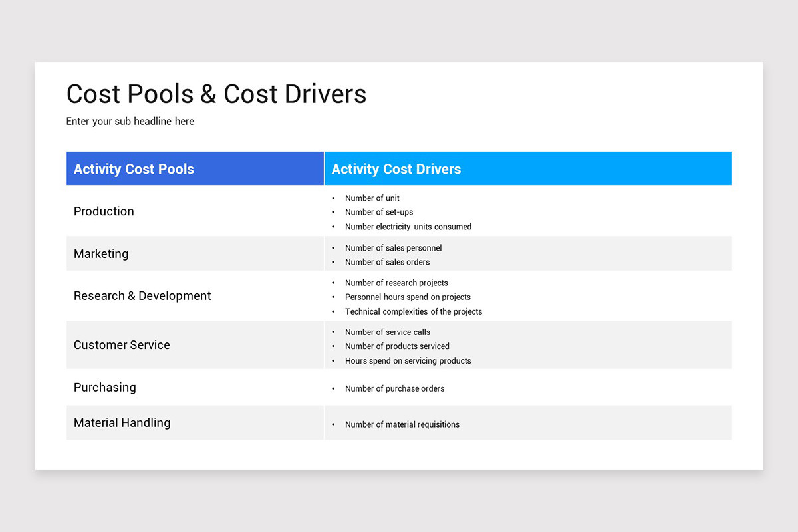798x532 pixels.
Task: Click the "Number of set-ups" bullet item
Action: pos(379,212)
